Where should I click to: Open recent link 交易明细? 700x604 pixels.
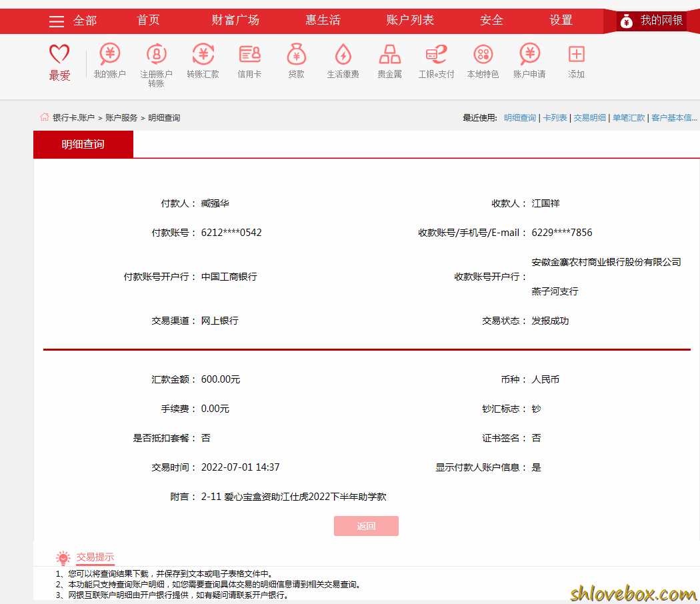click(590, 118)
